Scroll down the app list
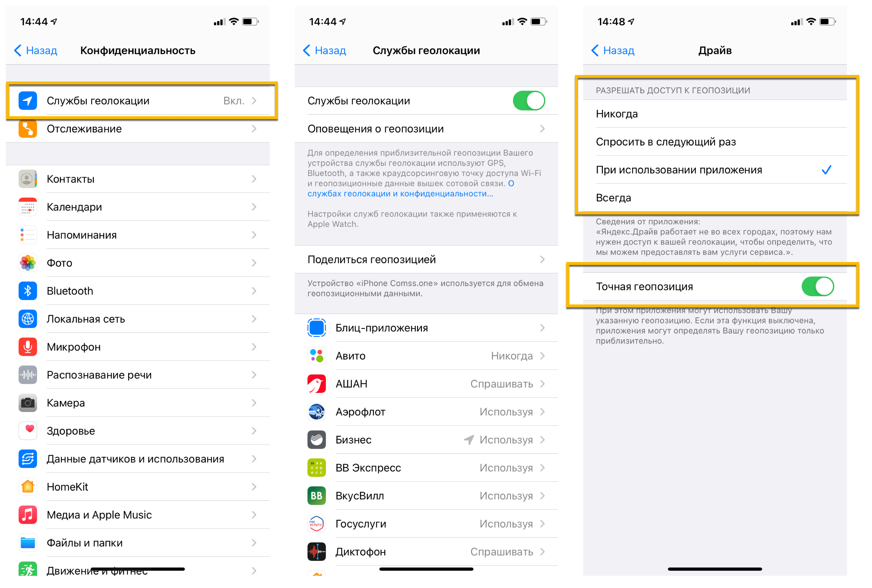The height and width of the screenshot is (588, 872). point(435,459)
